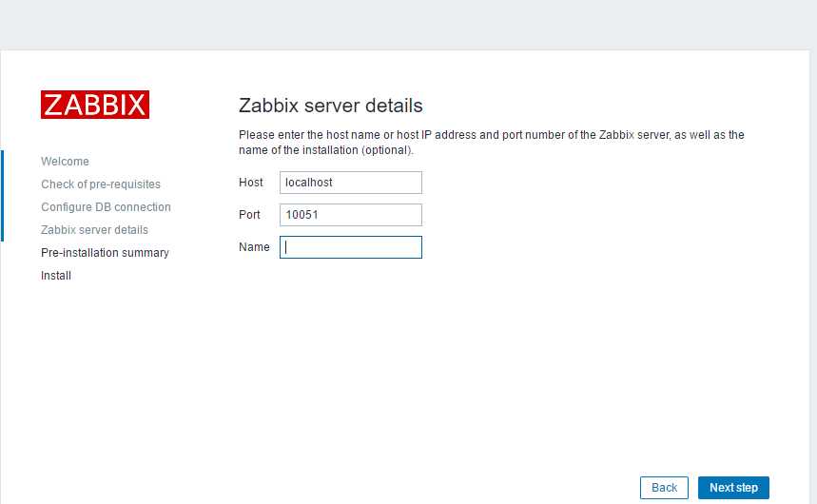Click the 'Please enter the host name' instructions
Image resolution: width=817 pixels, height=504 pixels.
492,143
